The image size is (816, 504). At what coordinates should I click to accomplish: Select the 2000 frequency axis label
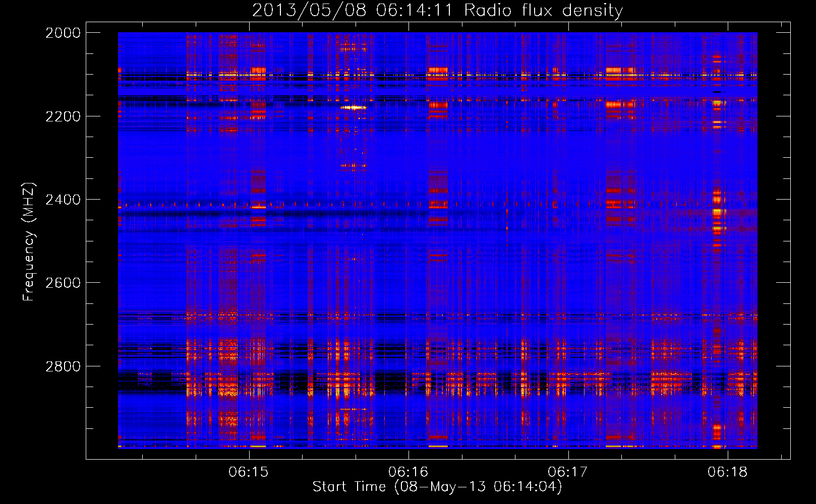(63, 33)
